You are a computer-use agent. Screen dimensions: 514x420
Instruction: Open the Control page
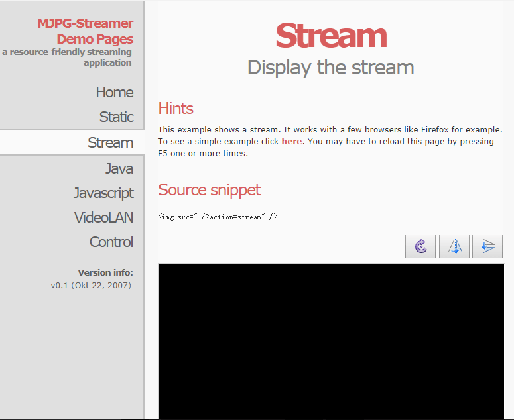(x=111, y=242)
